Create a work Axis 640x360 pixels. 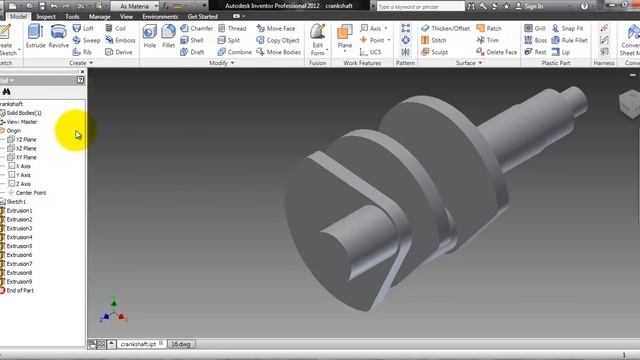(371, 28)
